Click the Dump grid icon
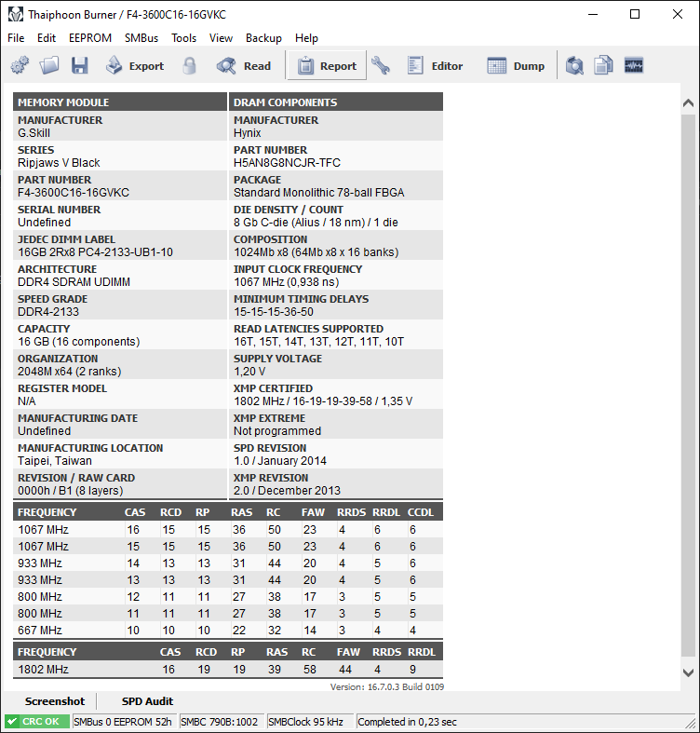This screenshot has height=733, width=700. click(496, 65)
